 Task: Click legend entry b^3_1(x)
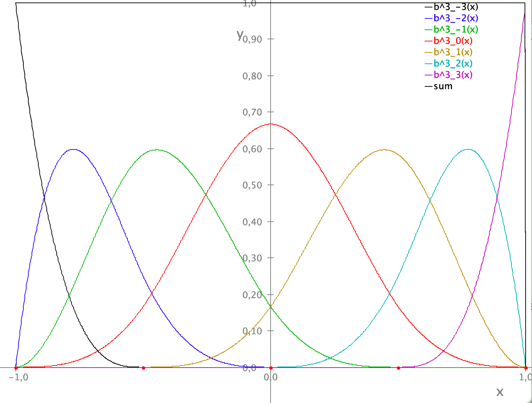[448, 52]
